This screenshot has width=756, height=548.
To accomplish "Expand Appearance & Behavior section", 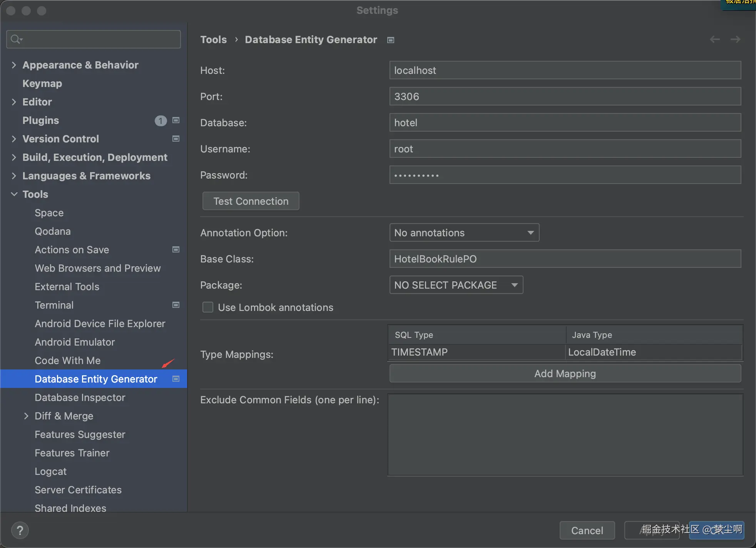I will pos(14,65).
